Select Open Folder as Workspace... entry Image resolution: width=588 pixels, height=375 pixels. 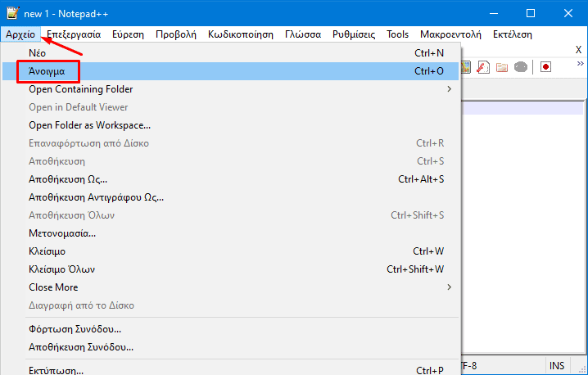click(231, 125)
